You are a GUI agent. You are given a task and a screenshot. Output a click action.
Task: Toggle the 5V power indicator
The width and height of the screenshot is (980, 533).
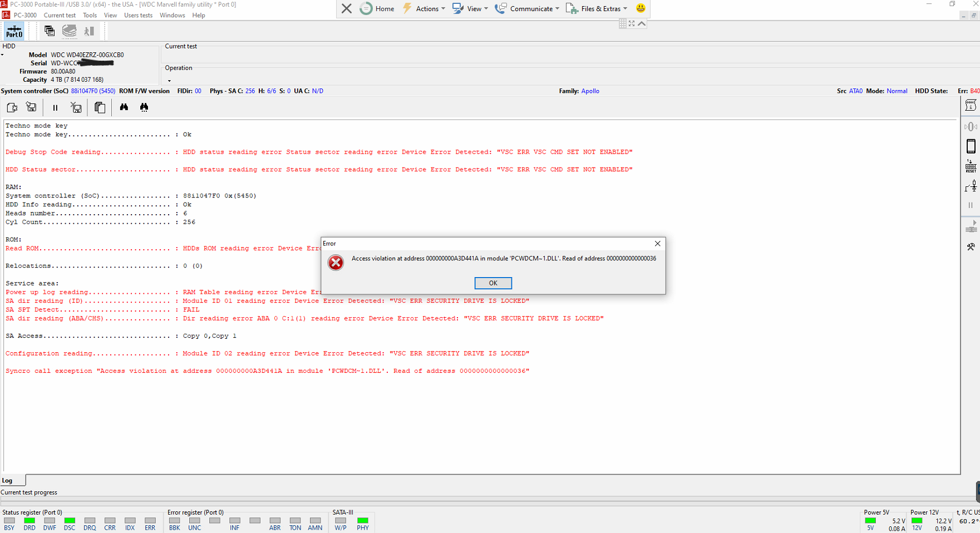pyautogui.click(x=870, y=521)
